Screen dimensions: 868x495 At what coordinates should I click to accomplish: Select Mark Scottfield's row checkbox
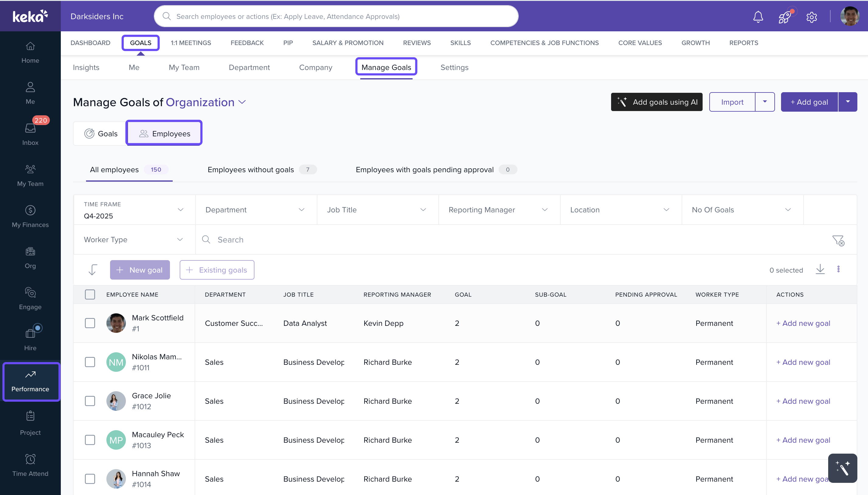90,323
